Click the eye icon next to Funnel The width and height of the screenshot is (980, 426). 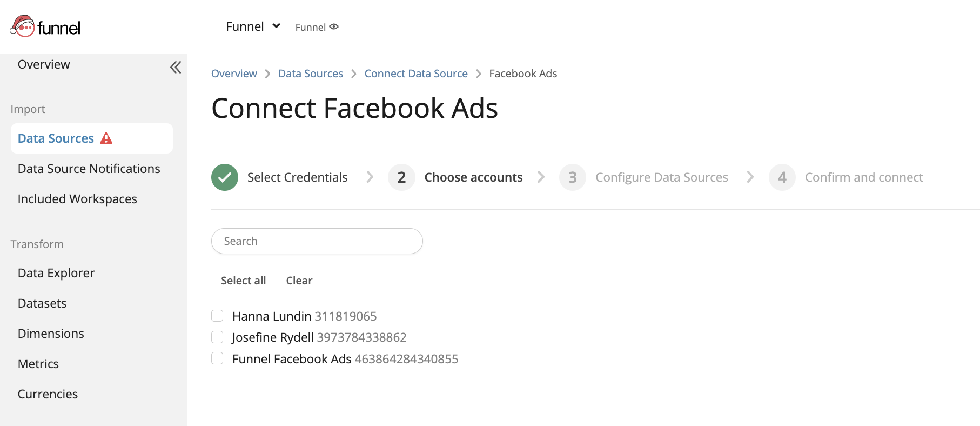tap(334, 26)
